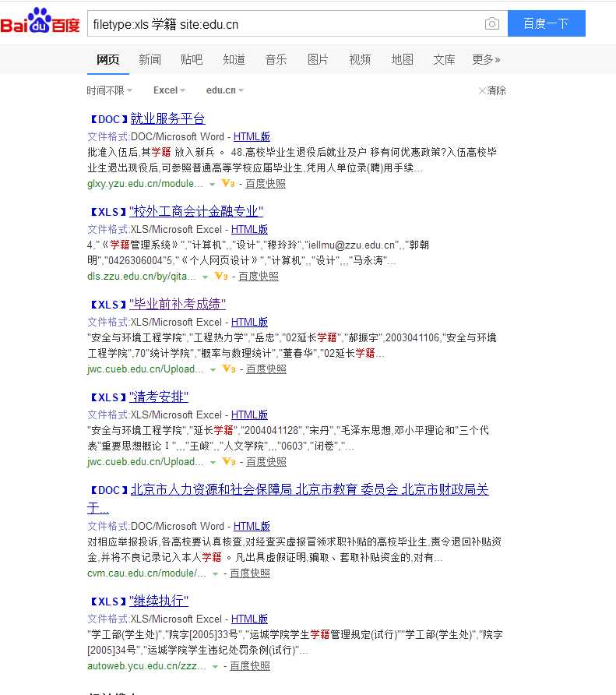This screenshot has height=695, width=616.
Task: Open result "继续执行"
Action: (x=159, y=601)
